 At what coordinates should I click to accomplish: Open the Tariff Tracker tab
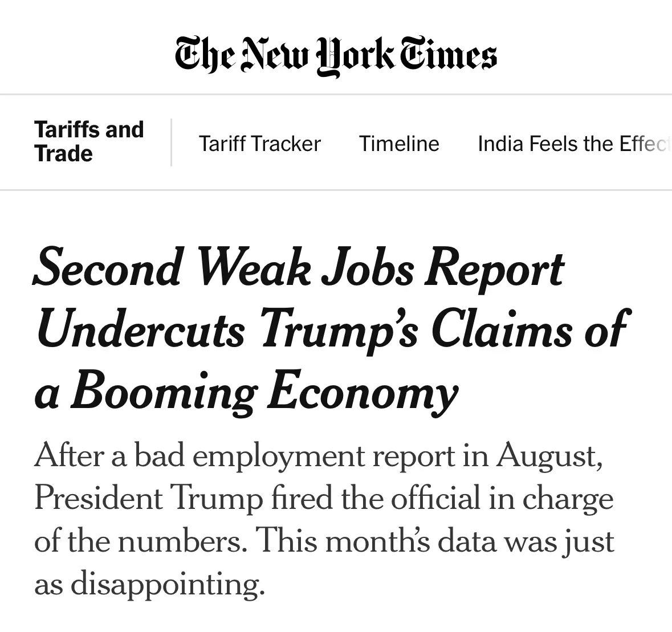(x=259, y=144)
